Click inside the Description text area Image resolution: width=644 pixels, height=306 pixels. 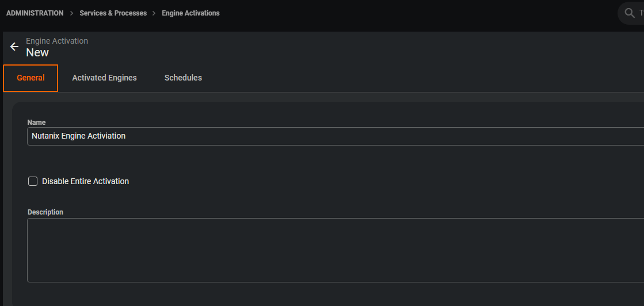point(334,250)
